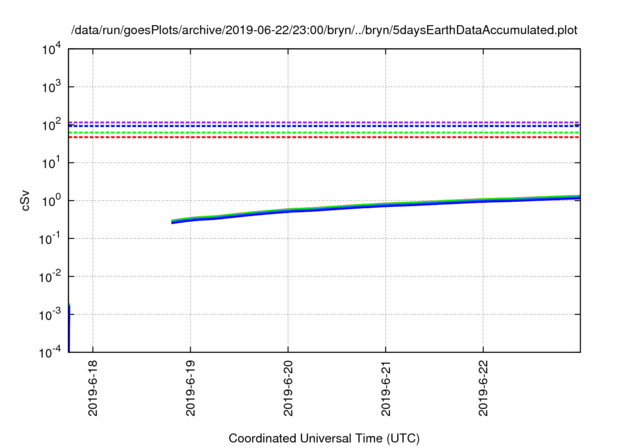This screenshot has width=640, height=448.
Task: Click the 10^2 y-axis tick label
Action: pyautogui.click(x=52, y=124)
